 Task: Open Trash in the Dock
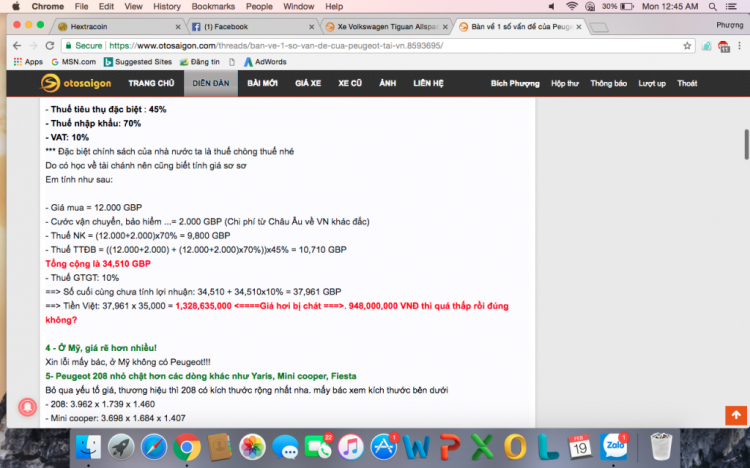[x=661, y=447]
